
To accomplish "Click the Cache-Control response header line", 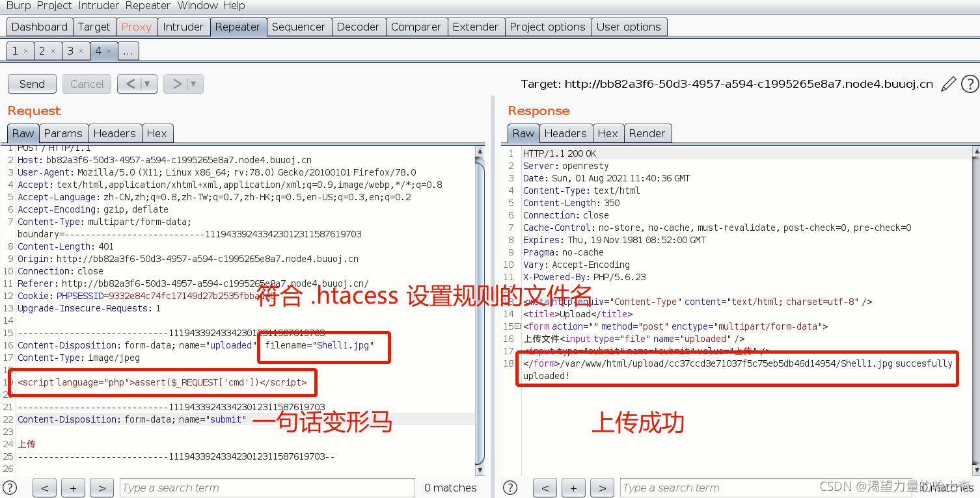I will coord(717,228).
